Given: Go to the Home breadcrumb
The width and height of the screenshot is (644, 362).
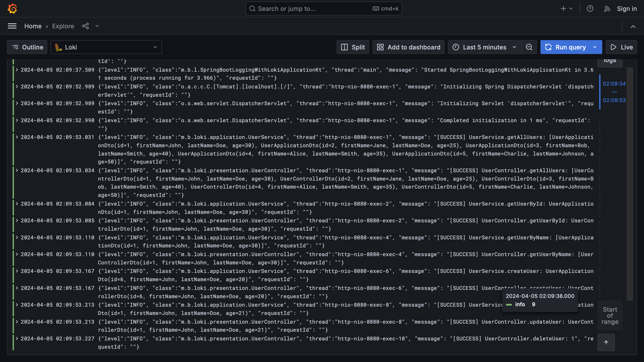Looking at the screenshot, I should click(33, 26).
